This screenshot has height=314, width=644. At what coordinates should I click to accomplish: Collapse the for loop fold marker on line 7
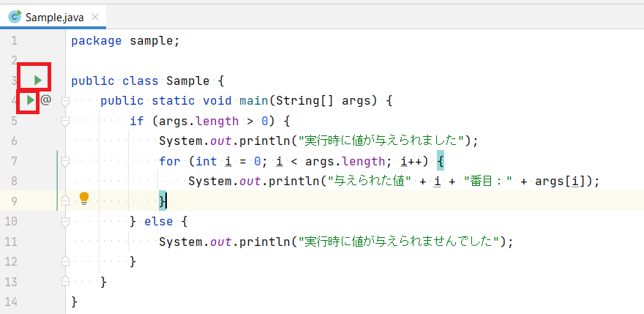click(65, 162)
